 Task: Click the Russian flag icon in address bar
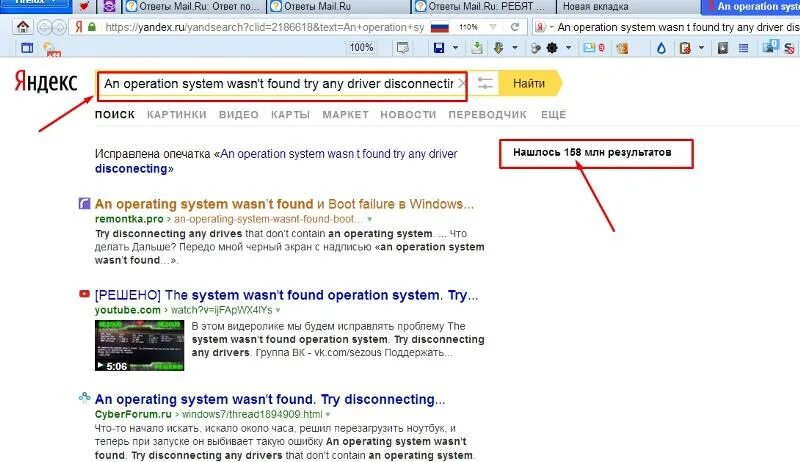tap(440, 27)
